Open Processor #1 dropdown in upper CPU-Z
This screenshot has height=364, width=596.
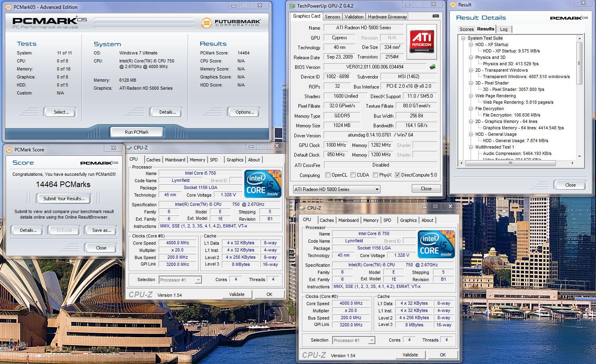click(x=180, y=280)
